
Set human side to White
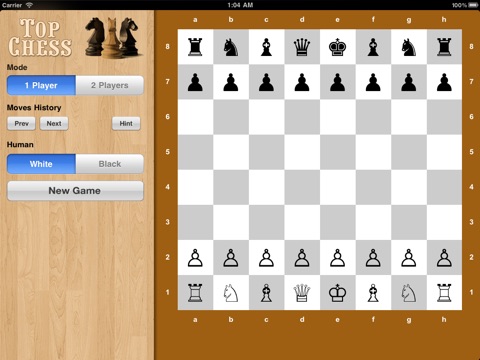(x=41, y=164)
